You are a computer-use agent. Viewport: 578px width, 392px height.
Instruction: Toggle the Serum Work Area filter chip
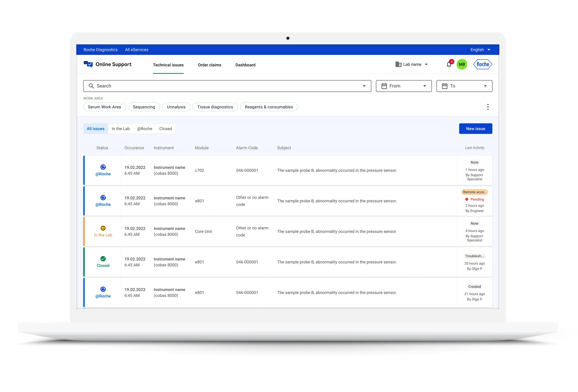104,107
